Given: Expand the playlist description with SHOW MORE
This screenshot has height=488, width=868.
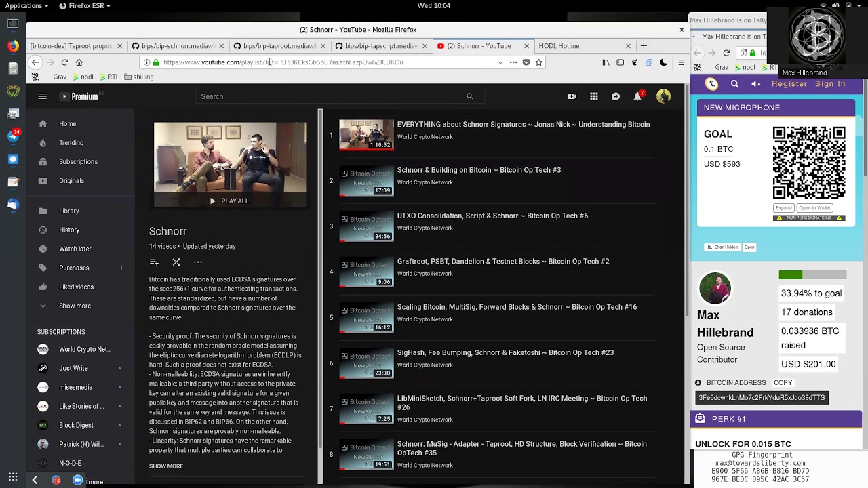Looking at the screenshot, I should coord(166,466).
